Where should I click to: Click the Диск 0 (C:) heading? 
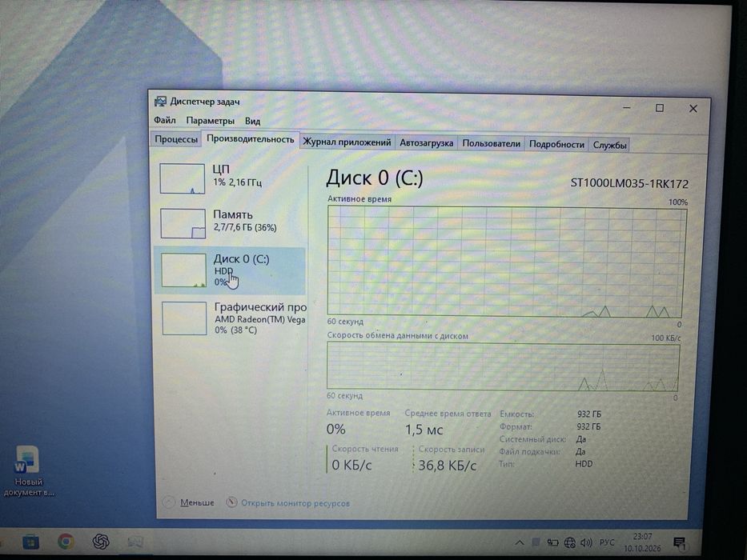pos(375,178)
